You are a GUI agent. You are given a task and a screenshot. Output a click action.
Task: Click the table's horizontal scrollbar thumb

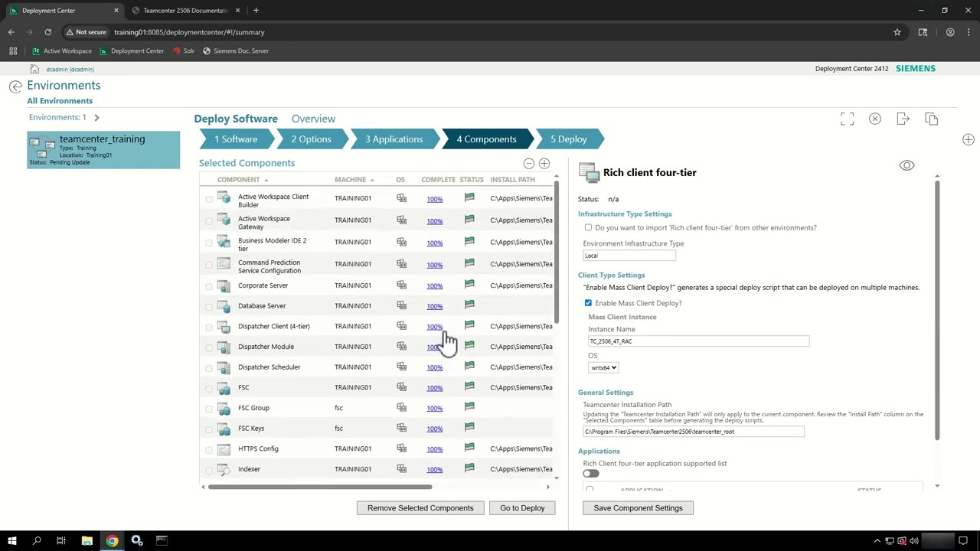pos(320,487)
